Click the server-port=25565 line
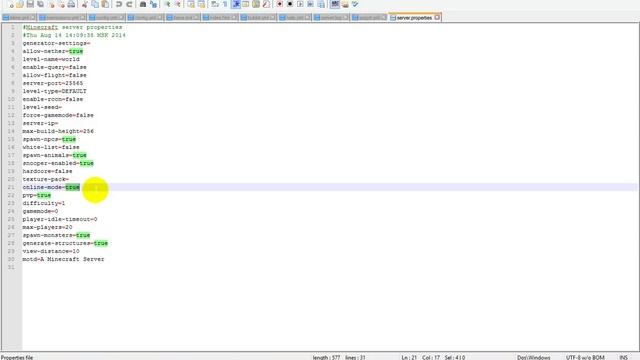Screen dimensions: 640x360 pos(53,83)
